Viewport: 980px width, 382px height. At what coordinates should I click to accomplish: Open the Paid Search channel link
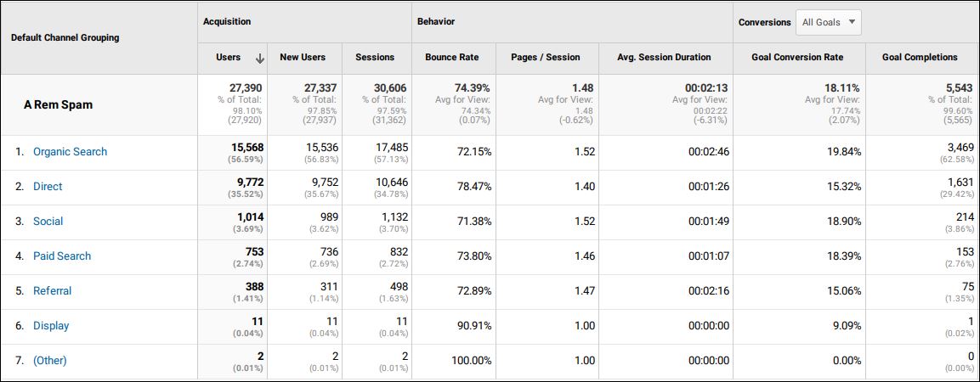pyautogui.click(x=62, y=256)
